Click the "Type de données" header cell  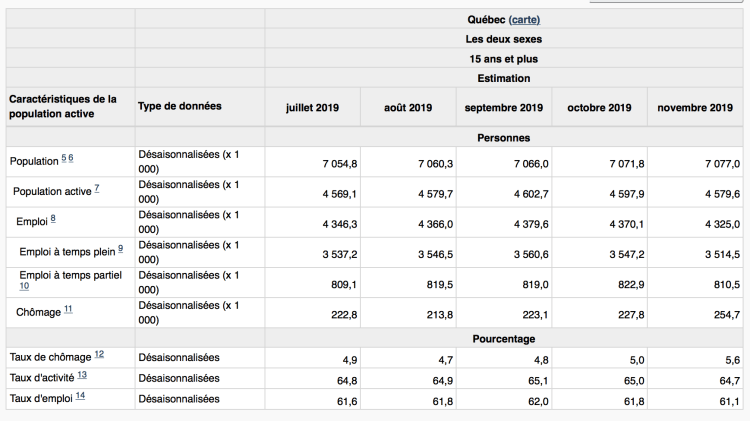pos(180,106)
